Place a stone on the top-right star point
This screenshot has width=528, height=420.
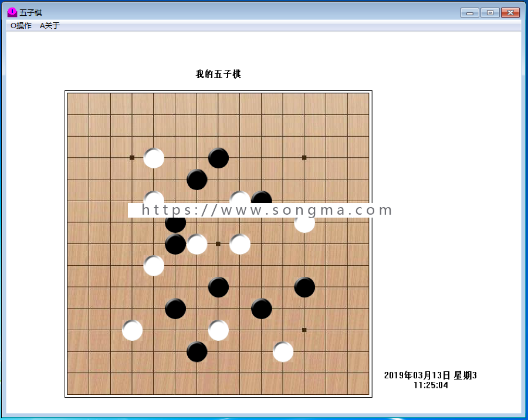[x=304, y=158]
